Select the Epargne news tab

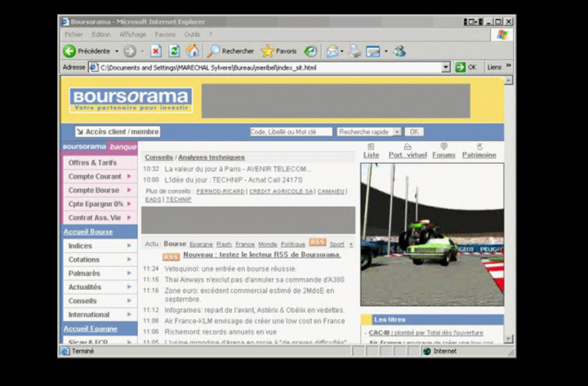point(201,244)
